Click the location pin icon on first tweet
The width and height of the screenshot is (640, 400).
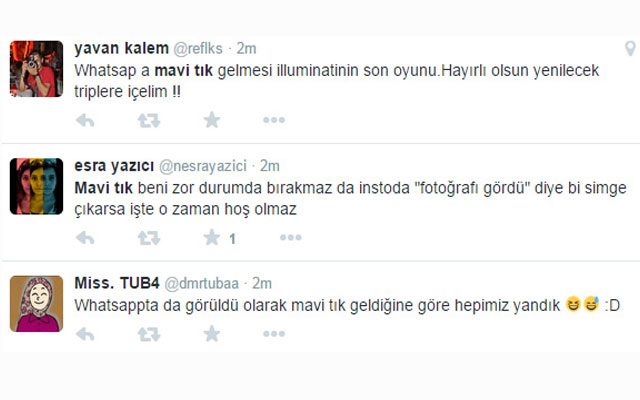click(631, 49)
